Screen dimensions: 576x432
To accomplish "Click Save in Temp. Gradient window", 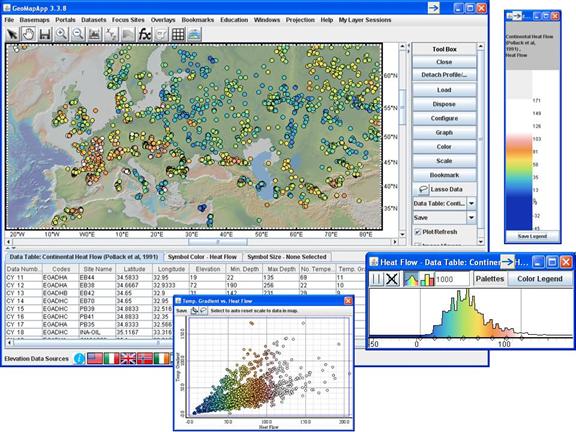I will click(x=181, y=311).
